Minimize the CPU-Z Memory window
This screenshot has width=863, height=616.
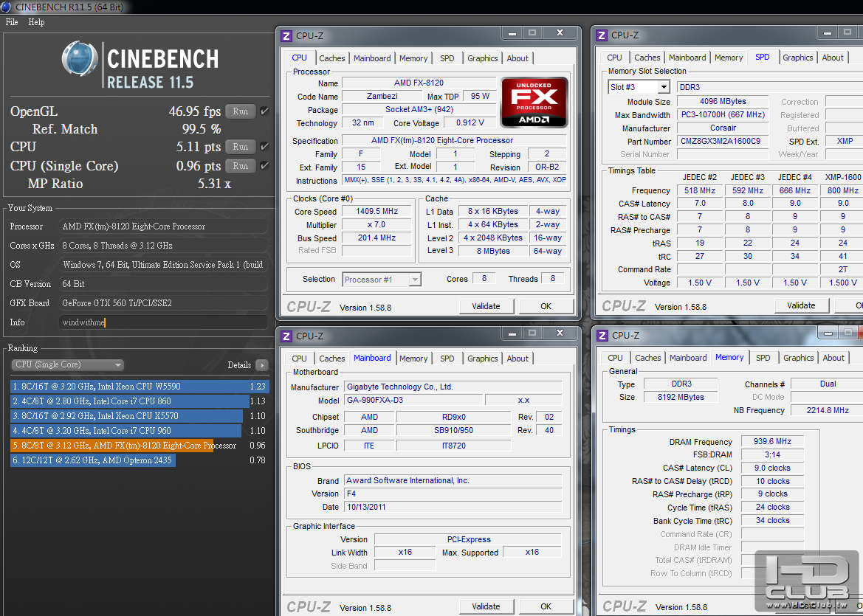pos(828,332)
